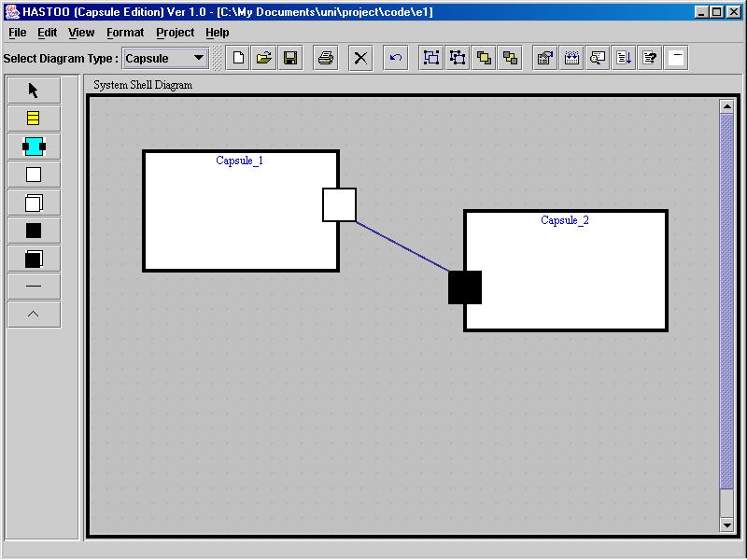Screen dimensions: 747x560
Task: Open the Format menu
Action: (x=125, y=33)
